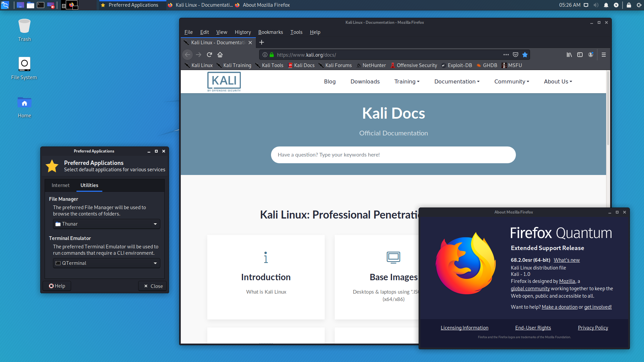Screen dimensions: 644x362
Task: Open the Terminal Emulator QTerminal dropdown
Action: click(x=106, y=263)
